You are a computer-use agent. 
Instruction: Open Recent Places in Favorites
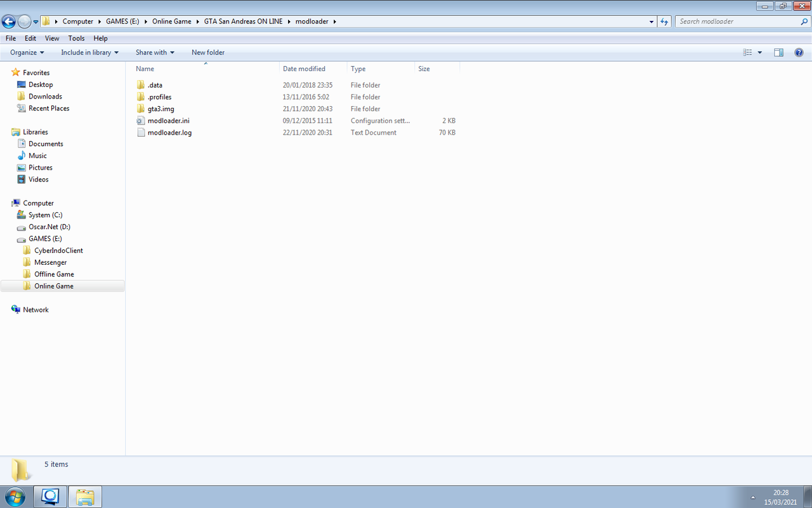(49, 109)
